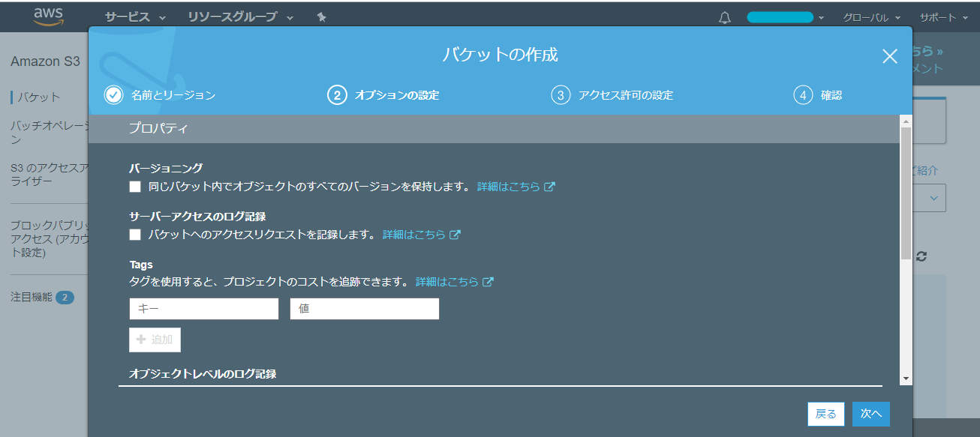This screenshot has height=437, width=980.
Task: Click 詳細はこちら link for versioning
Action: (509, 187)
